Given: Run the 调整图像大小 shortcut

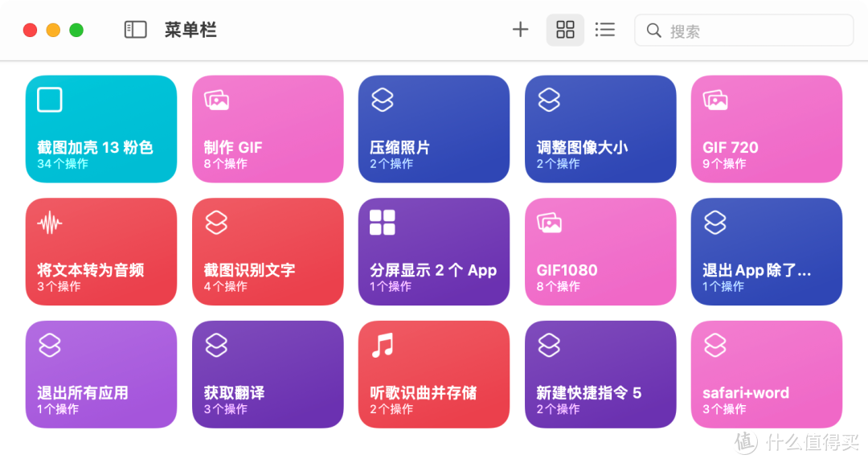Looking at the screenshot, I should (x=600, y=129).
